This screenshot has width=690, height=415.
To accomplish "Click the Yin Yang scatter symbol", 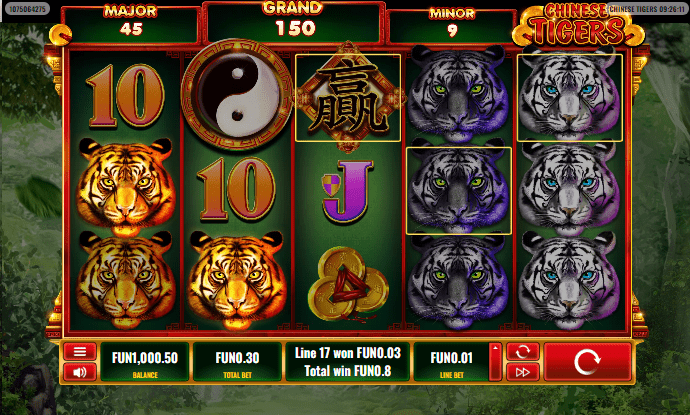I will point(237,95).
